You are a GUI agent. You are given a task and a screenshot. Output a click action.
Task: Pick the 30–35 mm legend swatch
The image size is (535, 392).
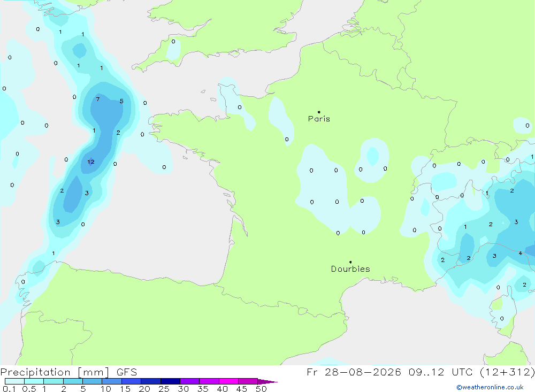point(190,381)
